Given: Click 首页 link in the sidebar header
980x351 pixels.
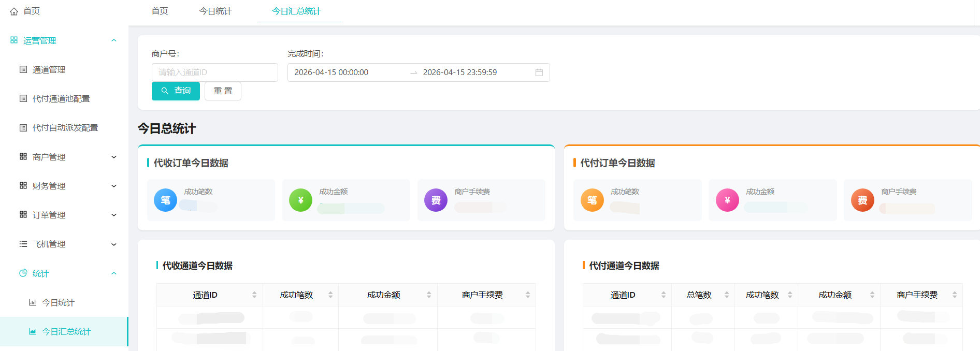Looking at the screenshot, I should click(x=32, y=11).
